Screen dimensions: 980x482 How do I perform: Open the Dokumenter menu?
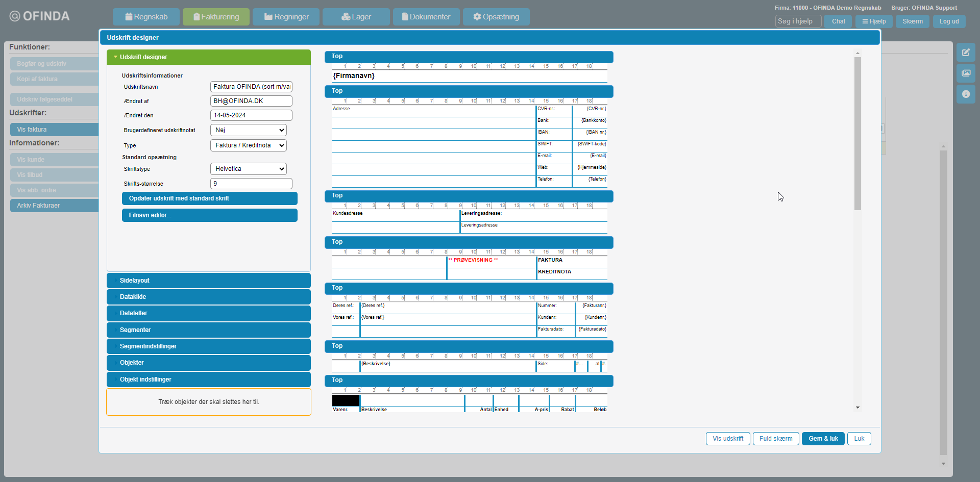(426, 17)
